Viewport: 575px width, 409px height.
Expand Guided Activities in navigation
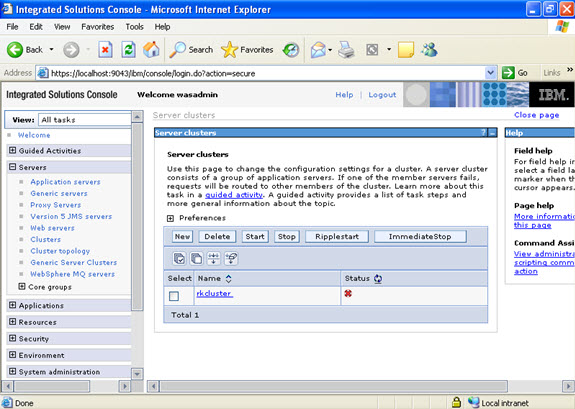click(12, 150)
